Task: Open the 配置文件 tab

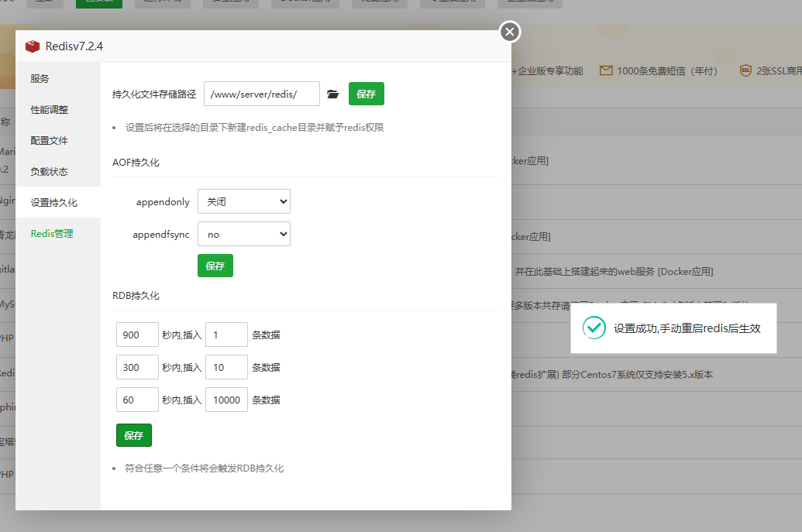Action: click(x=58, y=140)
